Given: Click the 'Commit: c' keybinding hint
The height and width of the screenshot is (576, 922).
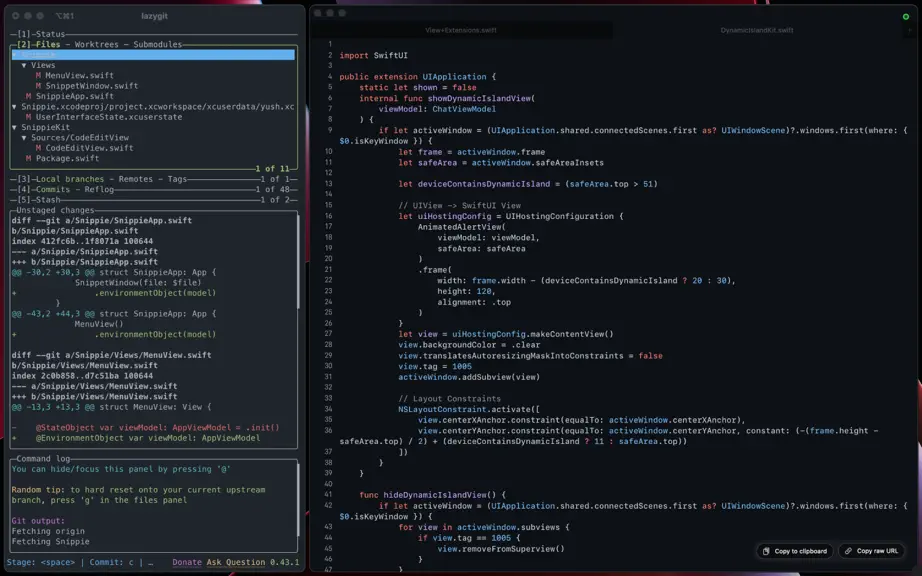Looking at the screenshot, I should point(111,562).
